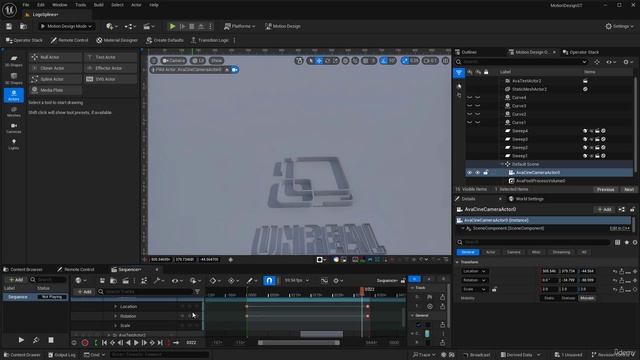Click Transition Logic button

tap(210, 40)
